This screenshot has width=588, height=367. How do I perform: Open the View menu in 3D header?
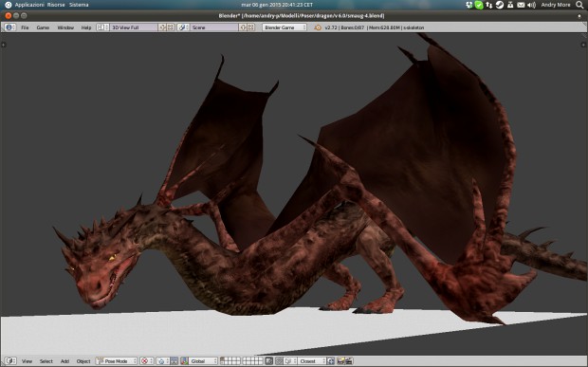click(27, 361)
